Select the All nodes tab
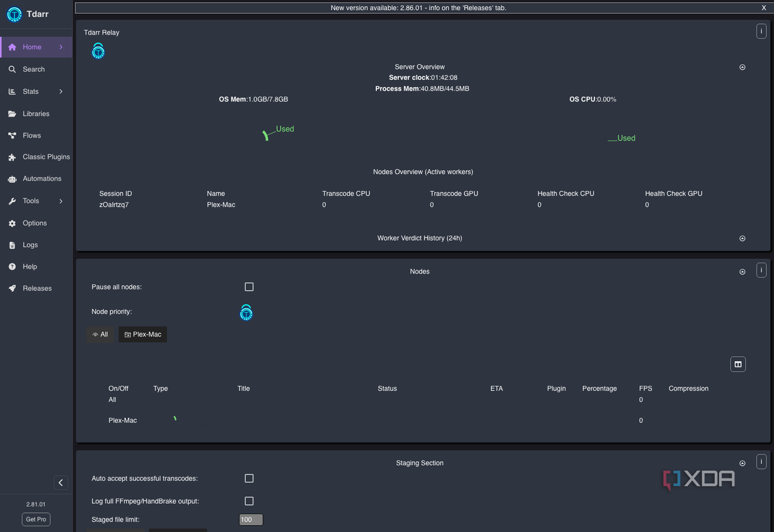The width and height of the screenshot is (774, 532). tap(100, 335)
